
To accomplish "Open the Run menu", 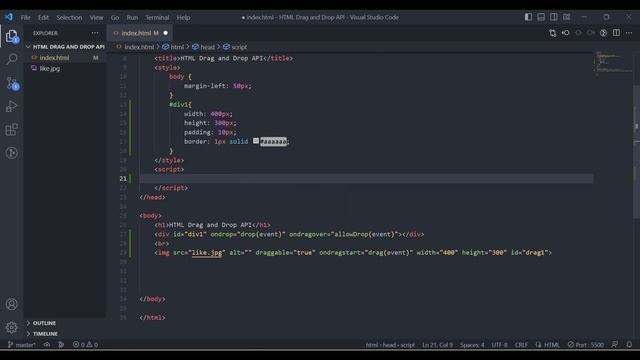I will click(132, 18).
